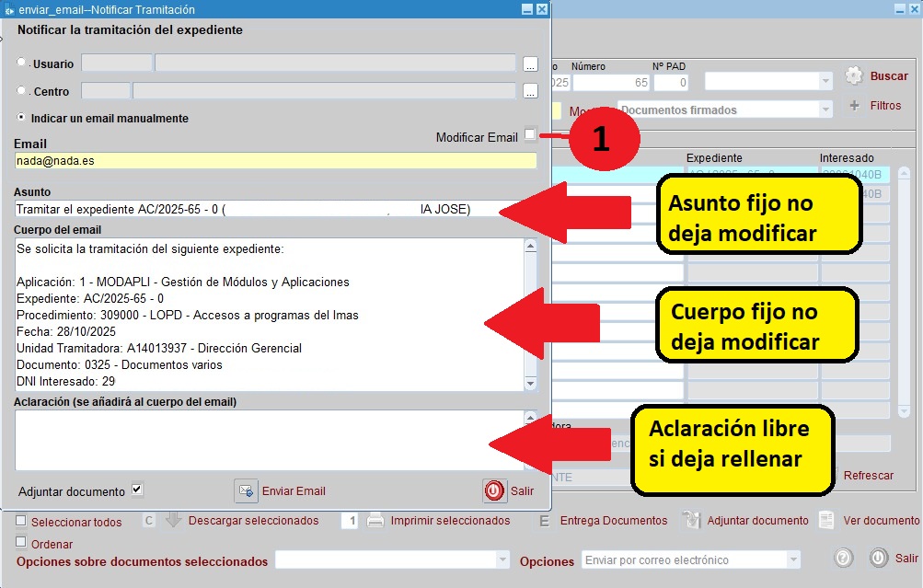Click the help question mark icon
This screenshot has width=923, height=588.
[x=842, y=559]
